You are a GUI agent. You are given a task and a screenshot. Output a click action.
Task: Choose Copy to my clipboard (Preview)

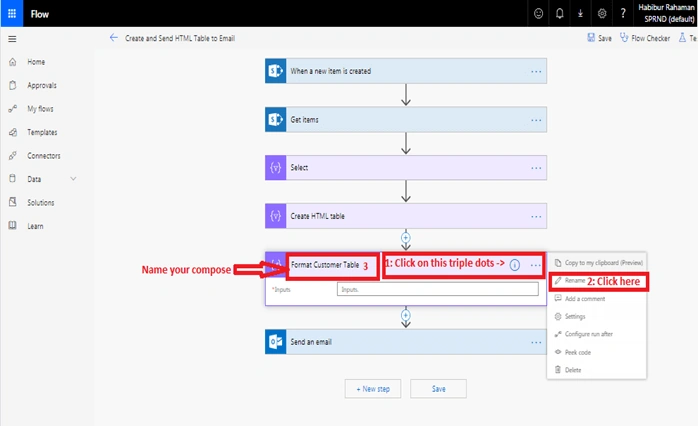598,263
